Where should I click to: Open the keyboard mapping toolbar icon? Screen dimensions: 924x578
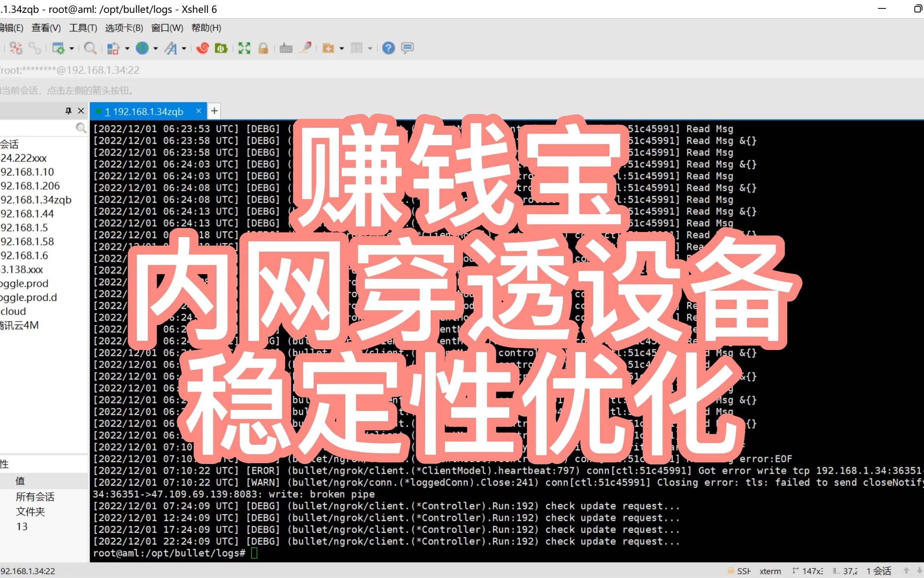click(x=286, y=49)
